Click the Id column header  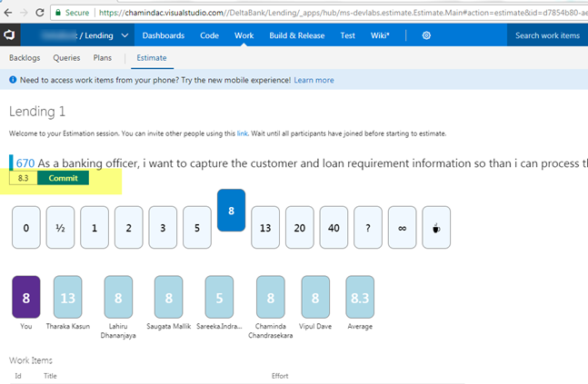tap(18, 376)
